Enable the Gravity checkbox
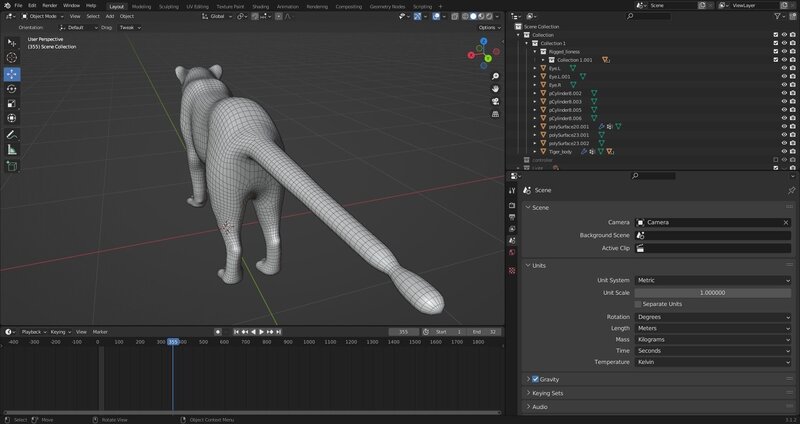Image resolution: width=800 pixels, height=424 pixels. click(x=536, y=379)
